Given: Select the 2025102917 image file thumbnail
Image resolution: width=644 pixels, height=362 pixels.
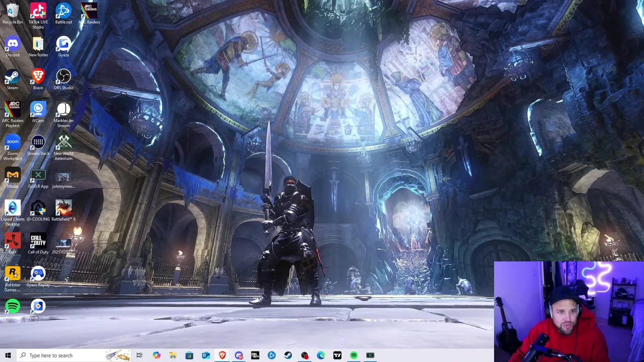Looking at the screenshot, I should [63, 245].
